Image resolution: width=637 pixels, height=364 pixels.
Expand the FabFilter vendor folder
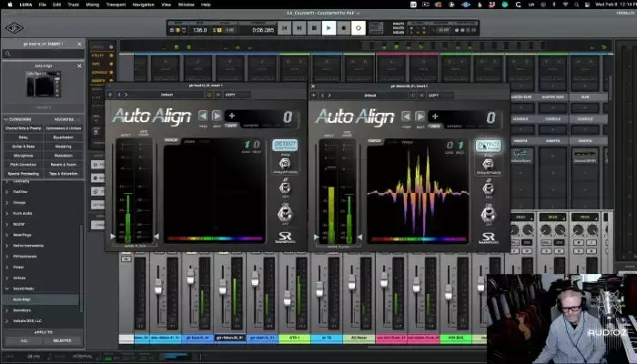7,191
